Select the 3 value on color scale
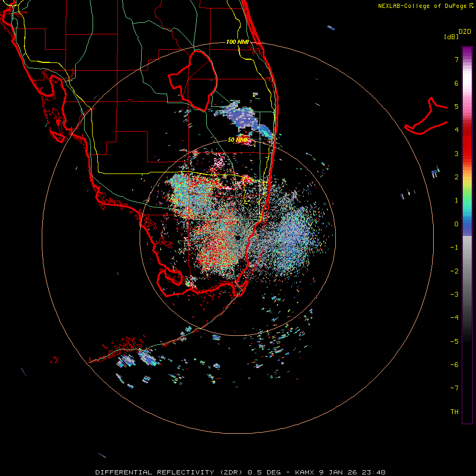Screen dimensions: 476x476 tap(456, 153)
